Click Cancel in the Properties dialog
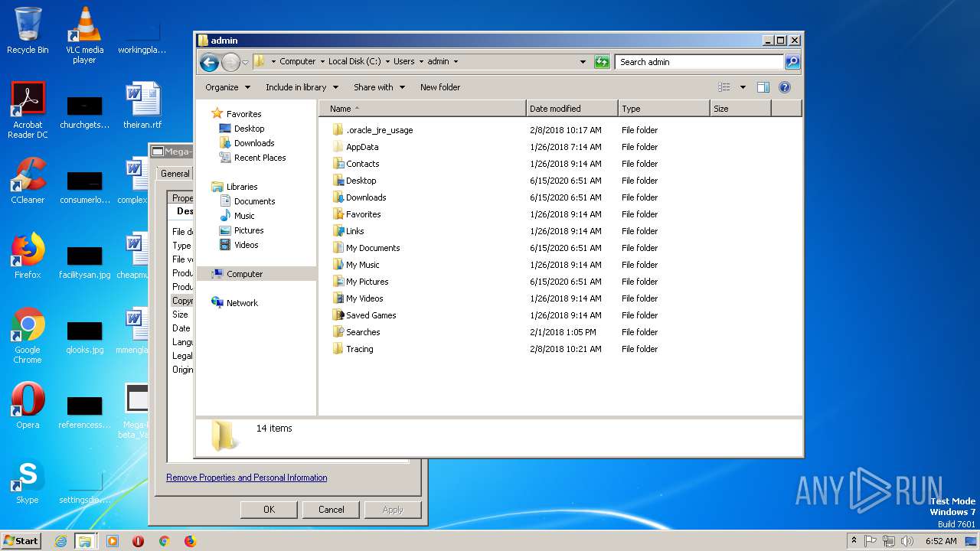 tap(332, 510)
